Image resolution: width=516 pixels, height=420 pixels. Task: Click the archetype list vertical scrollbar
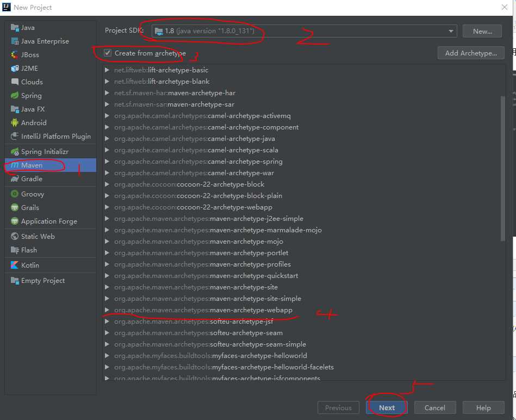502,168
